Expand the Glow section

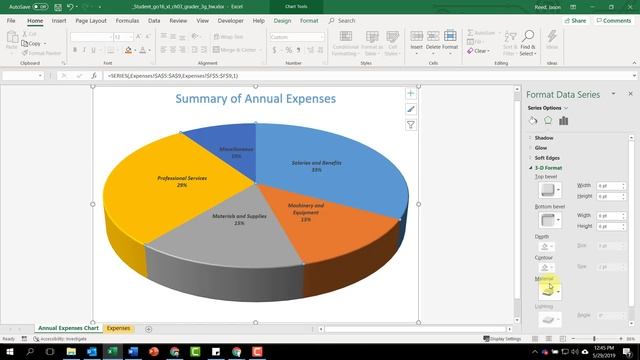click(540, 148)
